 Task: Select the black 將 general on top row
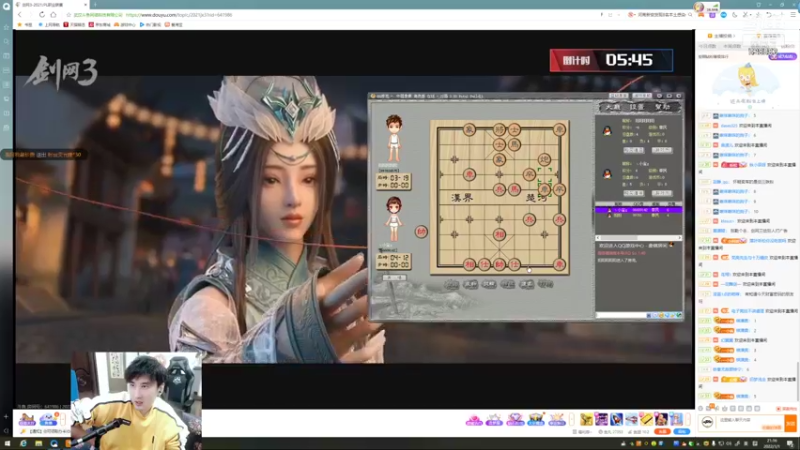click(x=499, y=130)
